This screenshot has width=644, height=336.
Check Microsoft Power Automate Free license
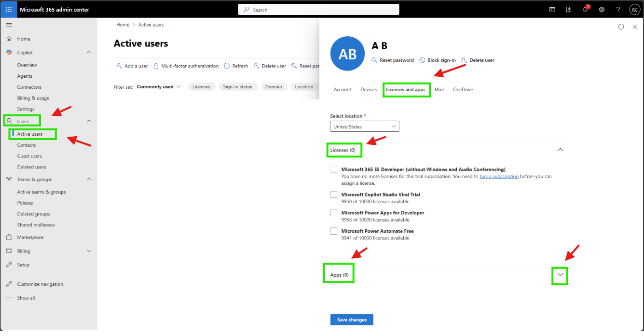point(334,231)
